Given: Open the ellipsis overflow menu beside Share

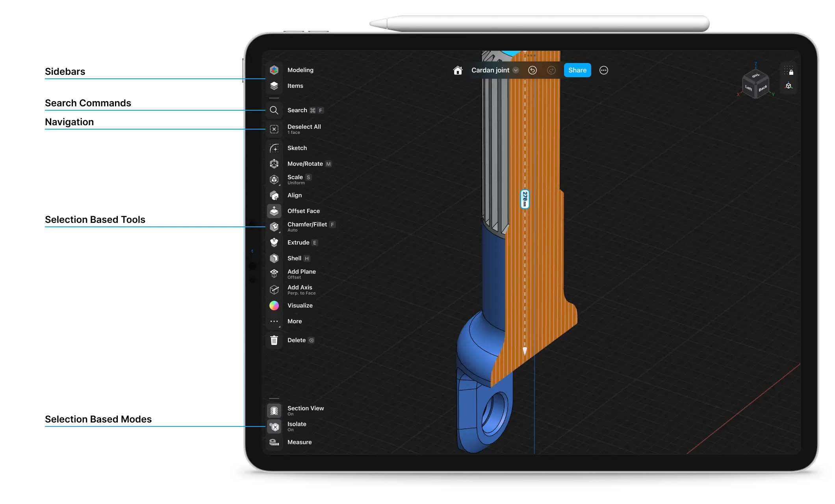Looking at the screenshot, I should pos(603,70).
